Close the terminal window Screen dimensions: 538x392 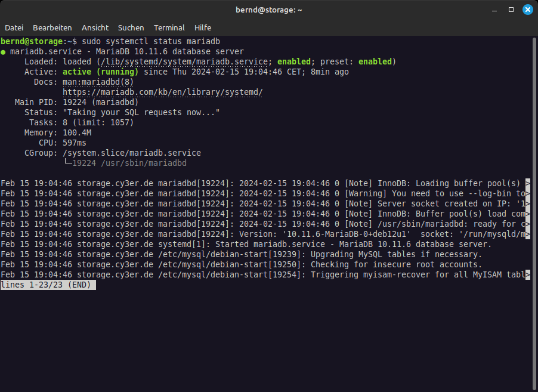(528, 10)
